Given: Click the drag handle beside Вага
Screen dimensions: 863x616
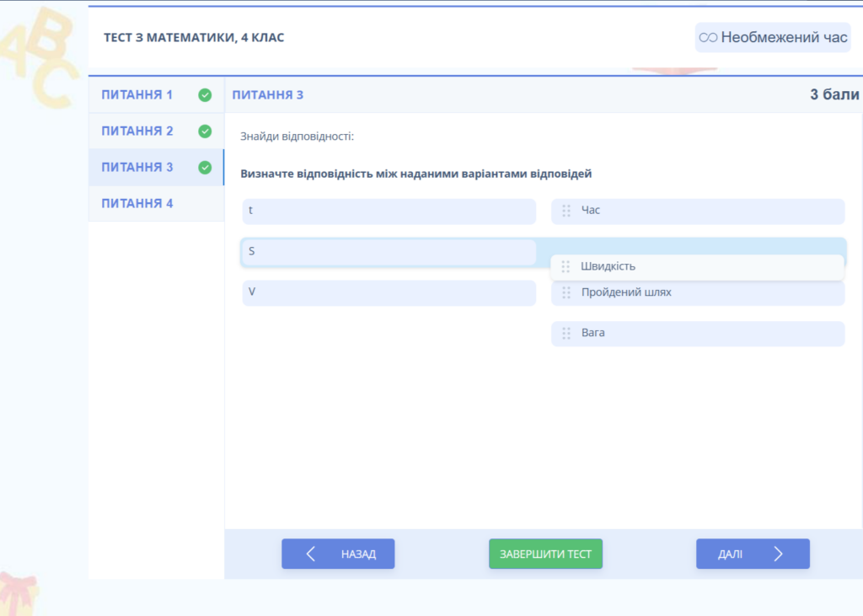Looking at the screenshot, I should click(566, 334).
